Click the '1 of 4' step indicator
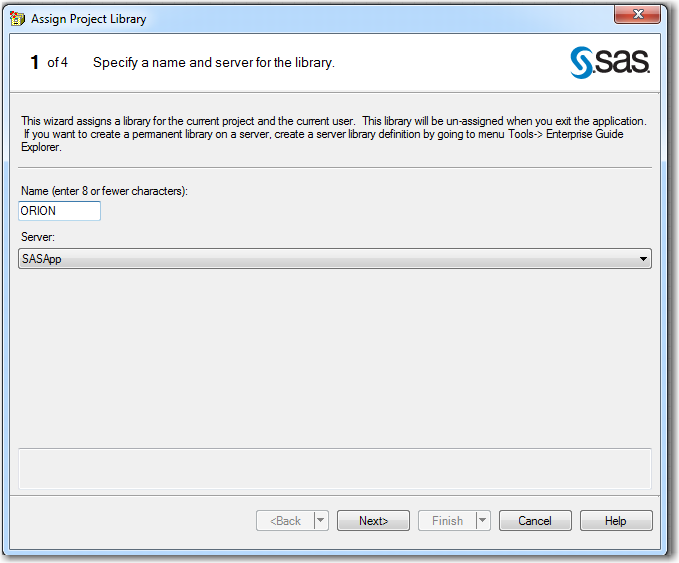 point(49,62)
